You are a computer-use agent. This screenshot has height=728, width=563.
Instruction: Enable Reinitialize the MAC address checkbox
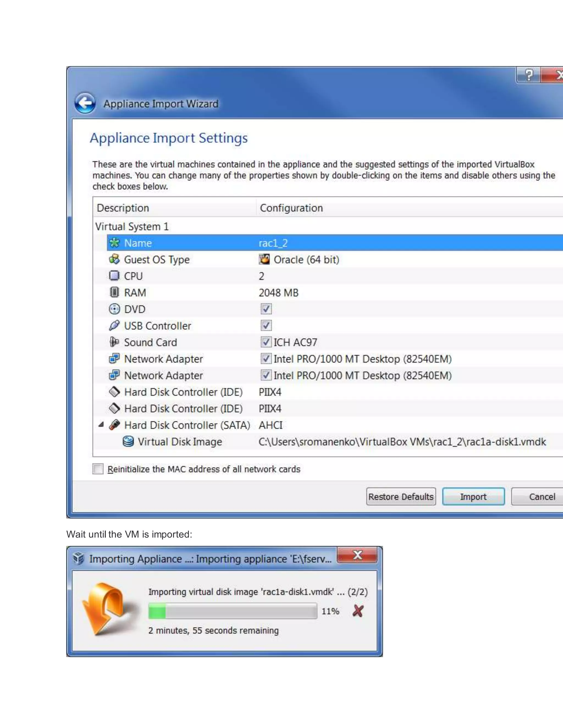pos(98,469)
